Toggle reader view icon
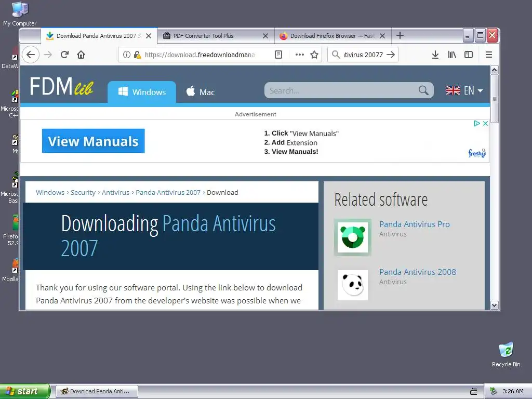Image resolution: width=532 pixels, height=399 pixels. click(x=278, y=55)
